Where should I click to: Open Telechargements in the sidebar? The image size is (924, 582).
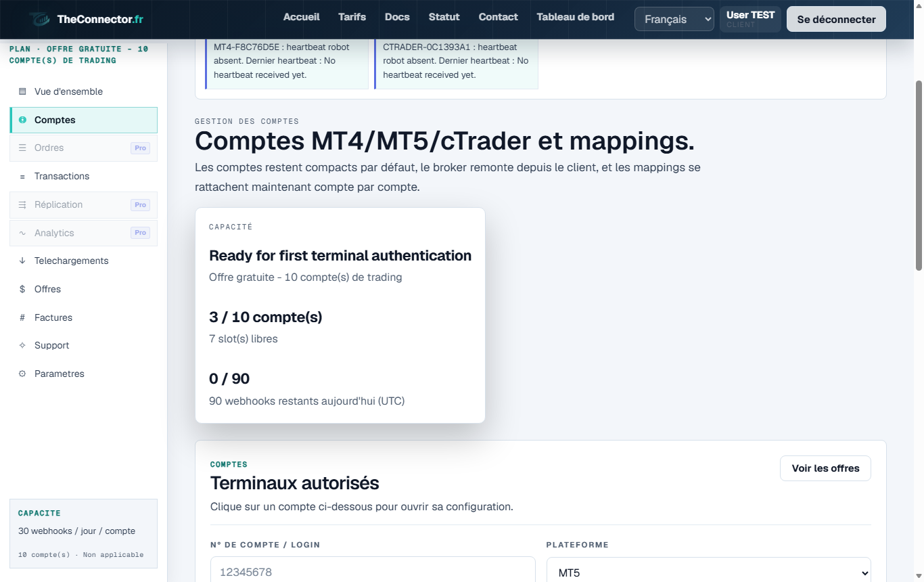click(x=84, y=261)
